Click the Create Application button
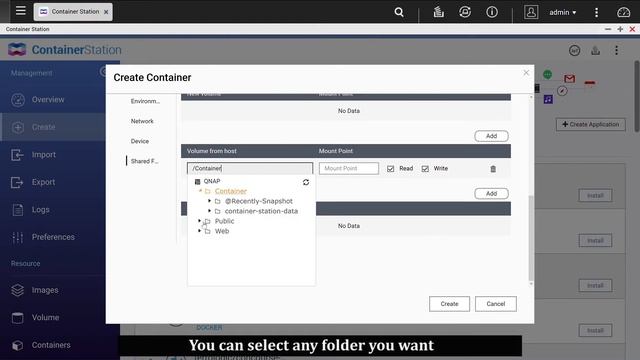The width and height of the screenshot is (640, 360). (591, 124)
